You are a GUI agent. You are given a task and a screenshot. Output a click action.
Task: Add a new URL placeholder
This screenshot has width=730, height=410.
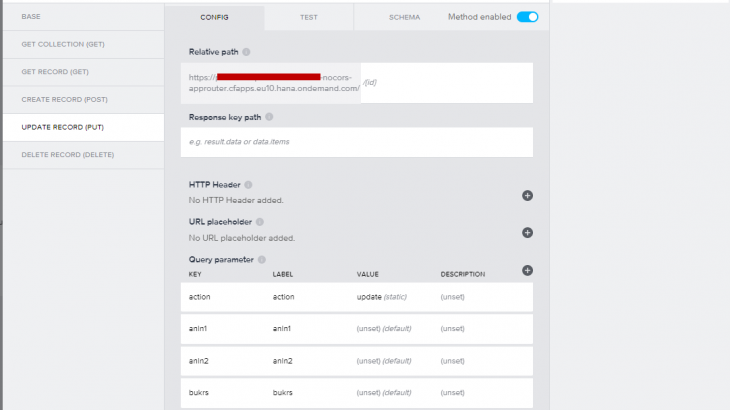(527, 233)
